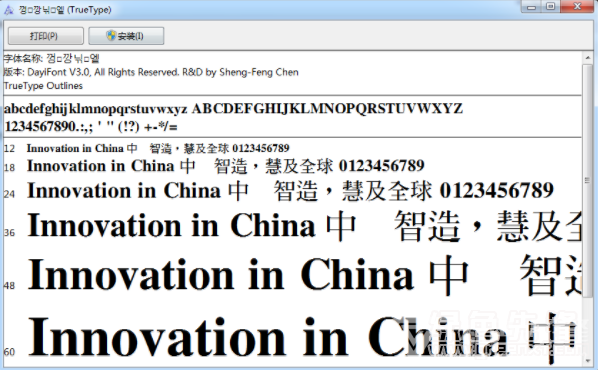
Task: Click the shield icon on the Install button
Action: 111,36
